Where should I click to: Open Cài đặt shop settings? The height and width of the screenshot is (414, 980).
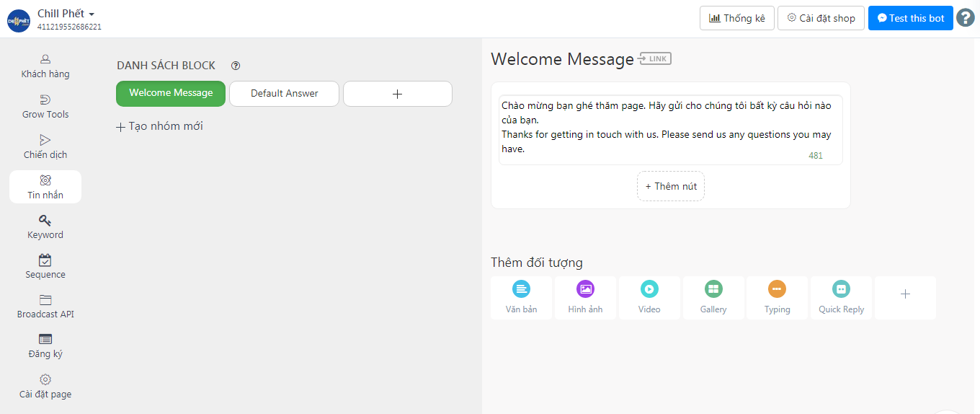(x=821, y=18)
